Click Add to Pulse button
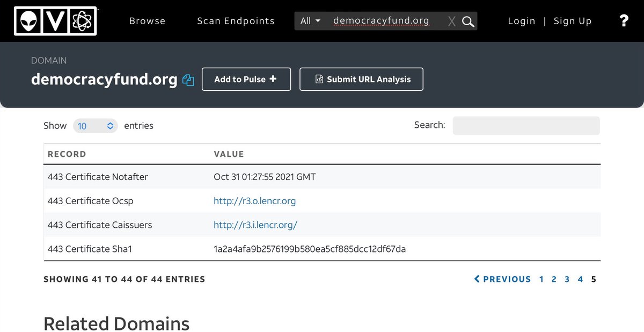Viewport: 644px width, 332px height. click(x=246, y=79)
